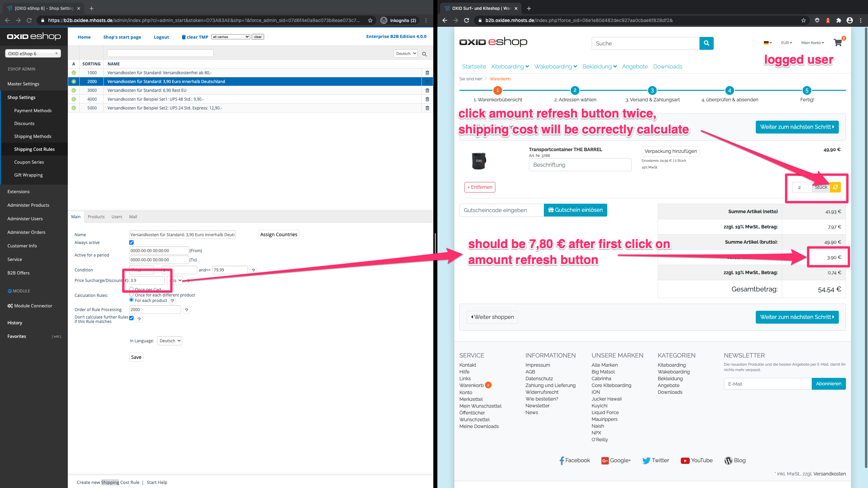The height and width of the screenshot is (488, 868).
Task: Uncheck Don't calculate further Rules checkbox
Action: [x=132, y=318]
